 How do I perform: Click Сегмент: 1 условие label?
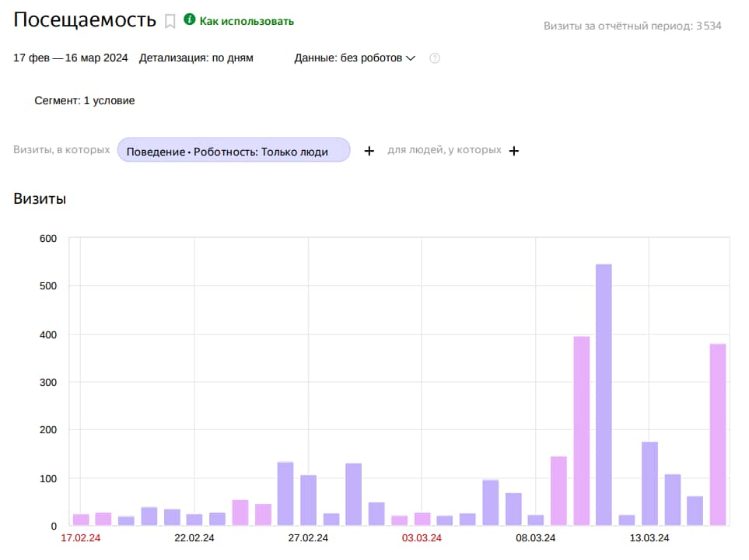point(85,100)
